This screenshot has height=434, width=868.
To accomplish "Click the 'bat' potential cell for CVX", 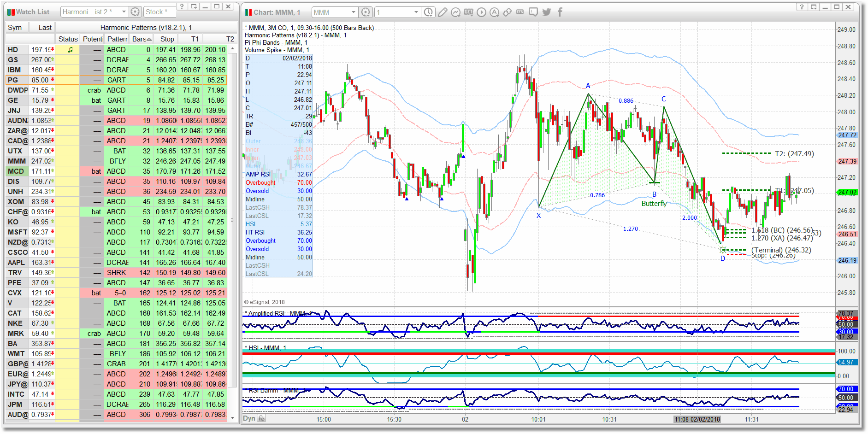I will (x=92, y=293).
